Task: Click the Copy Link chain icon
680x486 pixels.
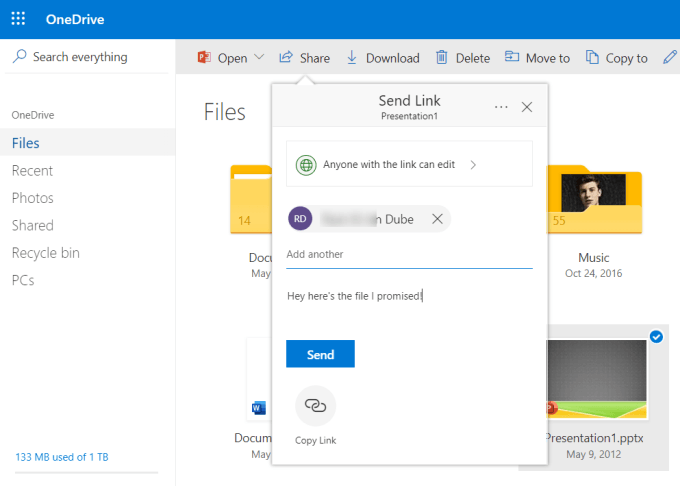Action: point(315,406)
